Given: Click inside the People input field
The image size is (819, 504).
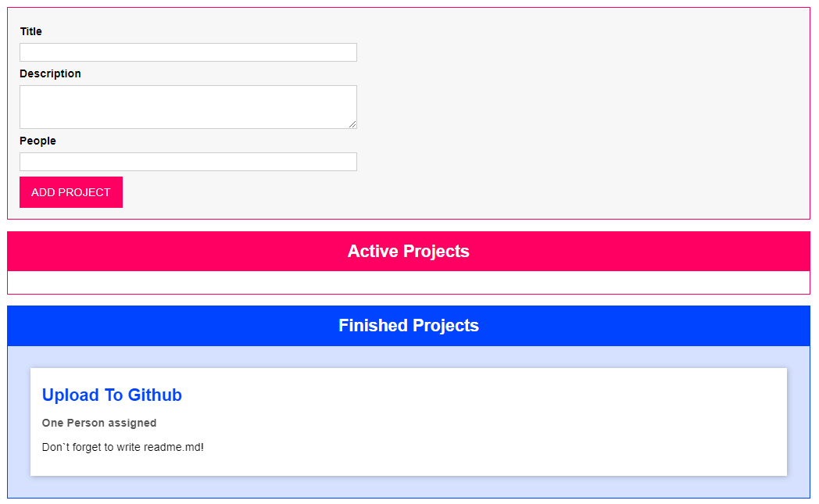Looking at the screenshot, I should (188, 161).
